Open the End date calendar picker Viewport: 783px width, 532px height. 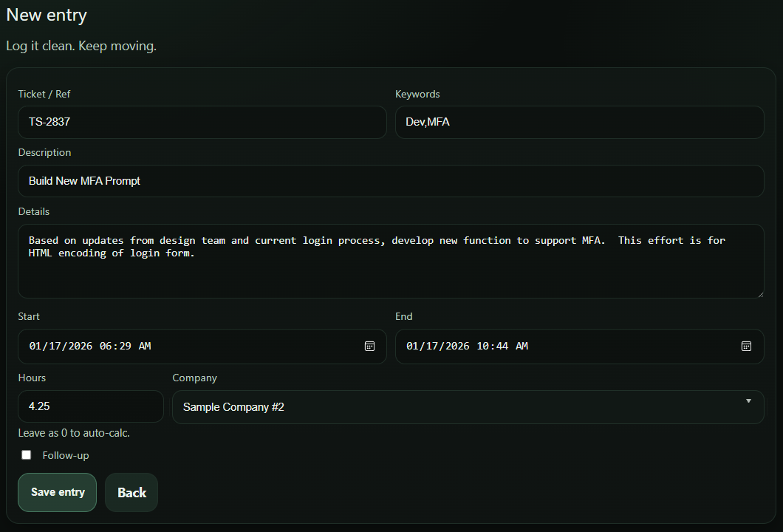click(747, 346)
